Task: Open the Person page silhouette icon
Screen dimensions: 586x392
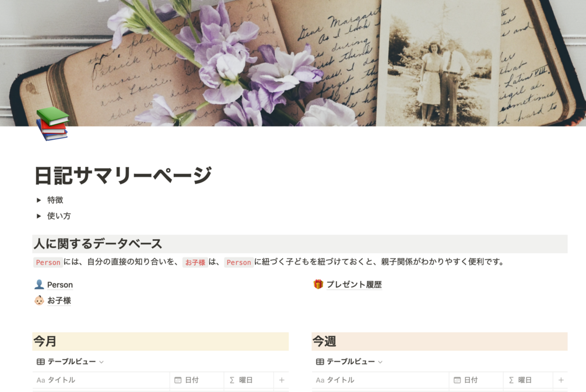Action: pyautogui.click(x=39, y=285)
